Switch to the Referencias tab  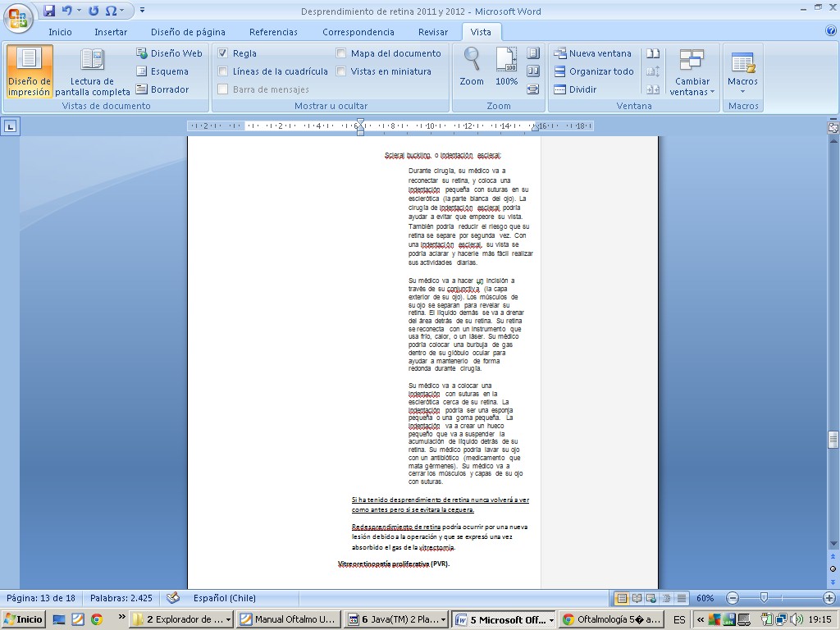(273, 32)
